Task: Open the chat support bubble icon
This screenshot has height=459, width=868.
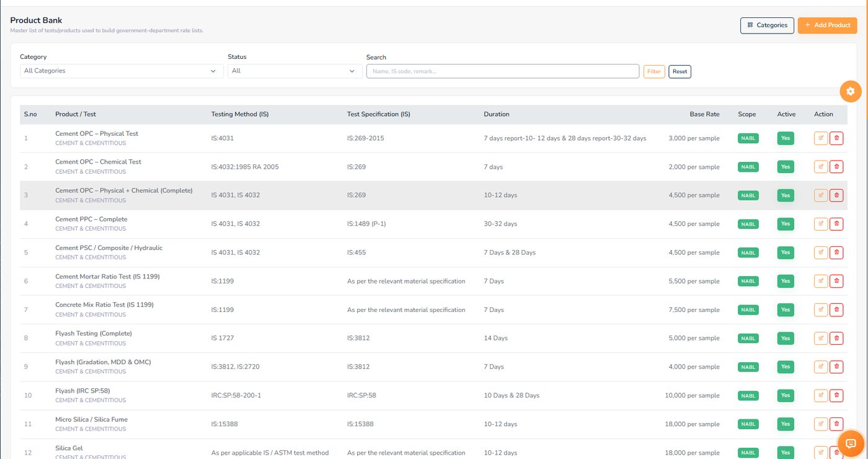Action: click(x=851, y=443)
